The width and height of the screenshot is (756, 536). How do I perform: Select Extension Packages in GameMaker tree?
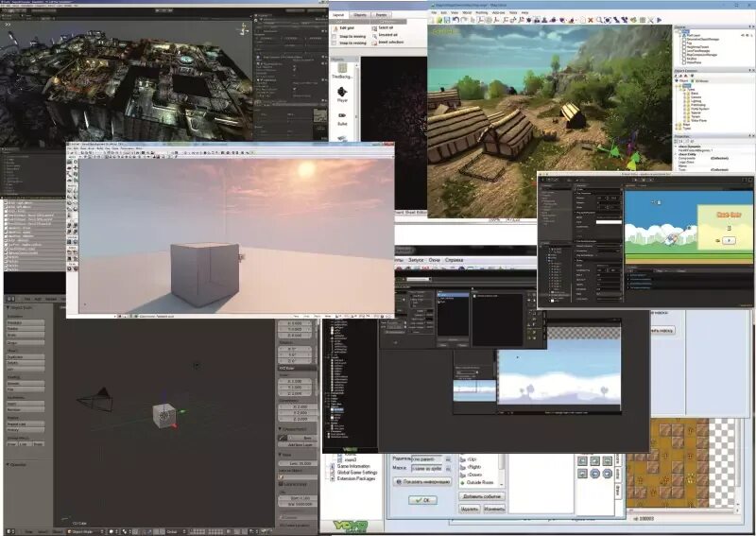tap(356, 479)
